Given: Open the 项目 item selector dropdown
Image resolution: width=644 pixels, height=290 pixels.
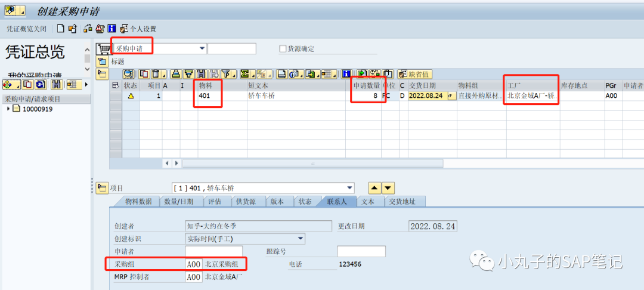Looking at the screenshot, I should click(349, 188).
